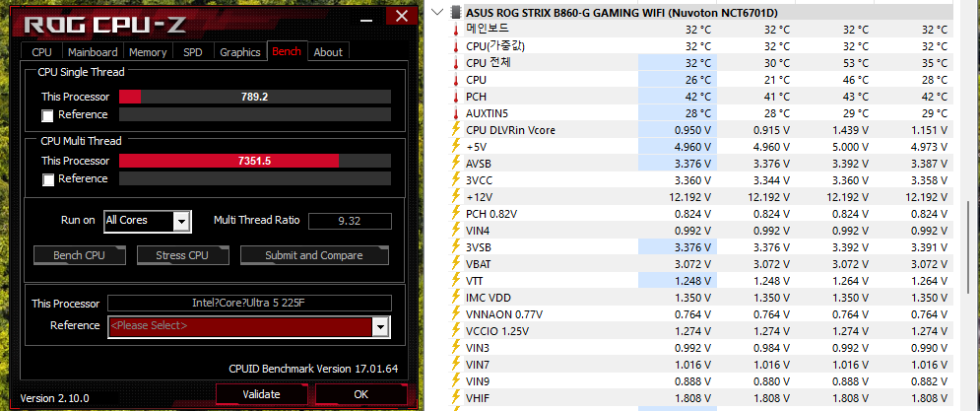Click the lightning icon for VIN4

(456, 231)
